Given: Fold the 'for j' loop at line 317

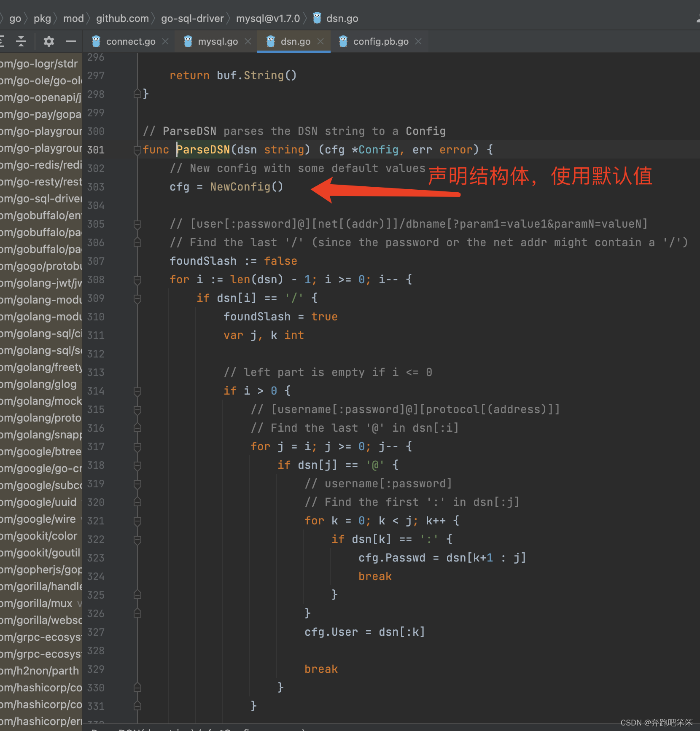Looking at the screenshot, I should click(137, 447).
